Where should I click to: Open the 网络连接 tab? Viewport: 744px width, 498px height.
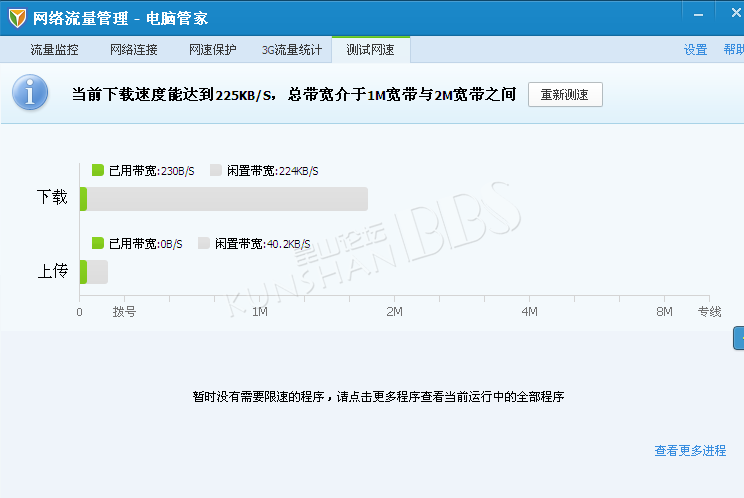click(x=134, y=50)
